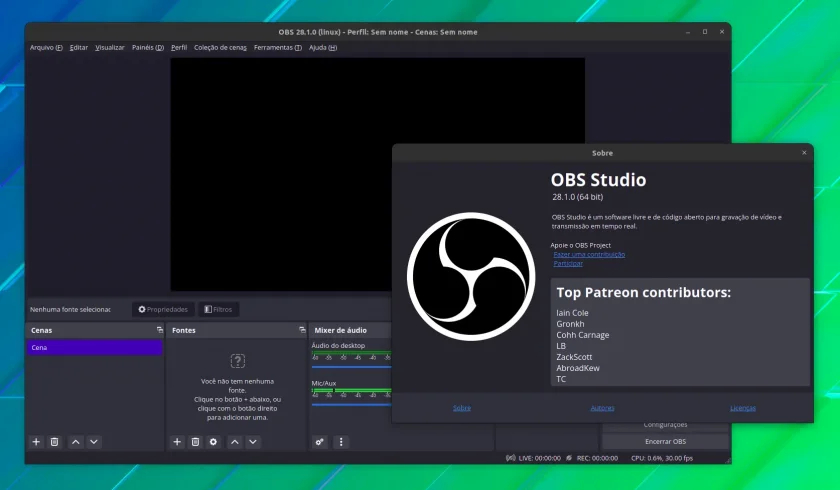The image size is (840, 490).
Task: Open the Ajuda menu
Action: coord(322,48)
